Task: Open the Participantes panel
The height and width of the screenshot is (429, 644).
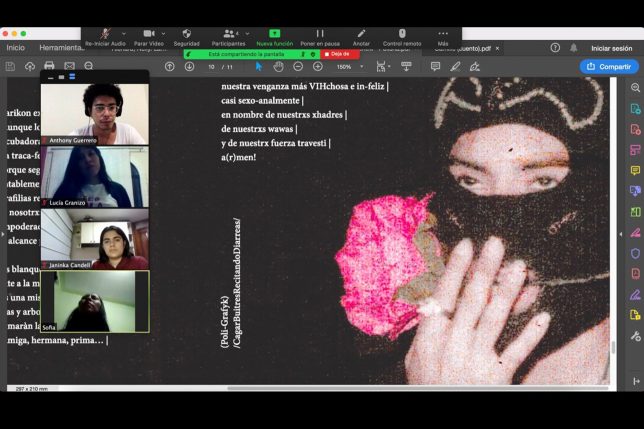Action: tap(228, 33)
